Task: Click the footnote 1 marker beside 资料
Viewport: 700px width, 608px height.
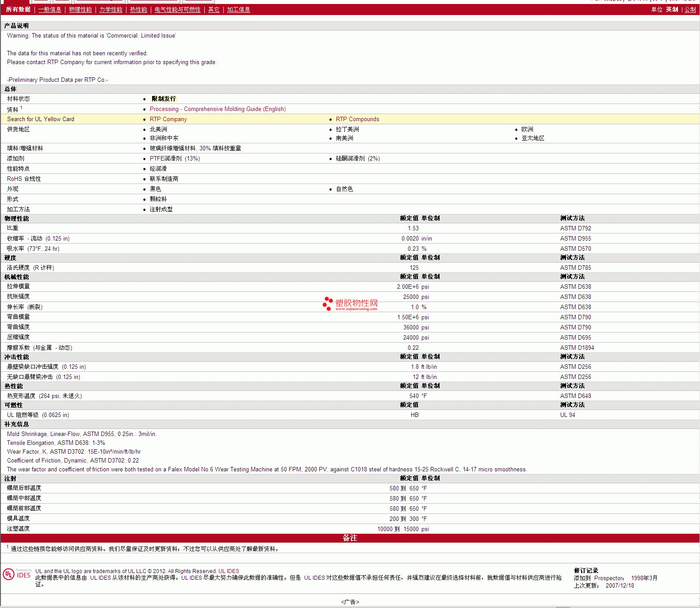Action: pos(21,107)
